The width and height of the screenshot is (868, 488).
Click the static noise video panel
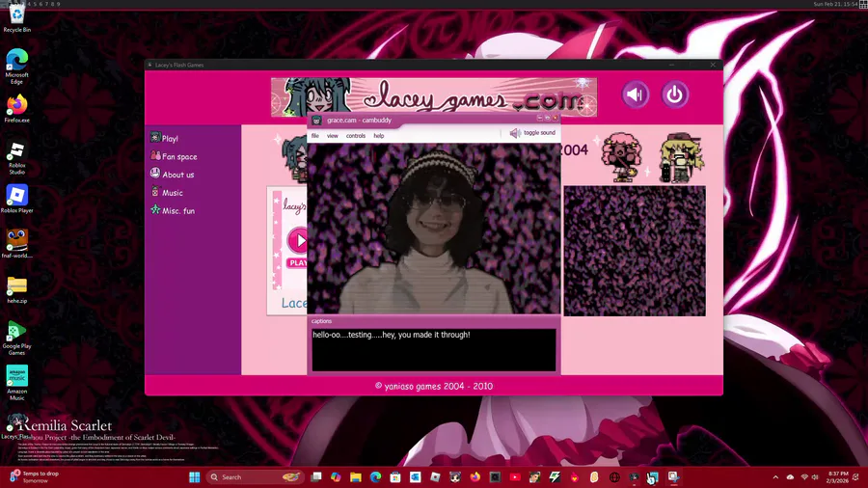click(635, 251)
